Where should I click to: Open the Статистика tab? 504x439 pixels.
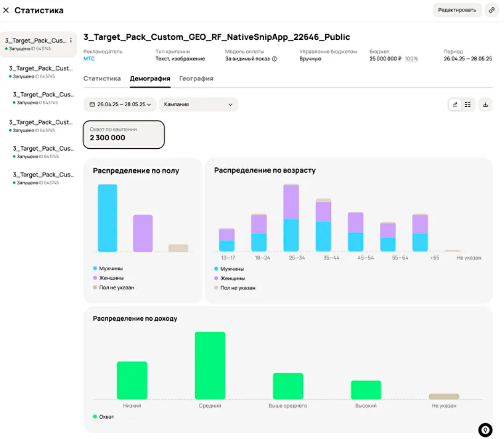102,79
